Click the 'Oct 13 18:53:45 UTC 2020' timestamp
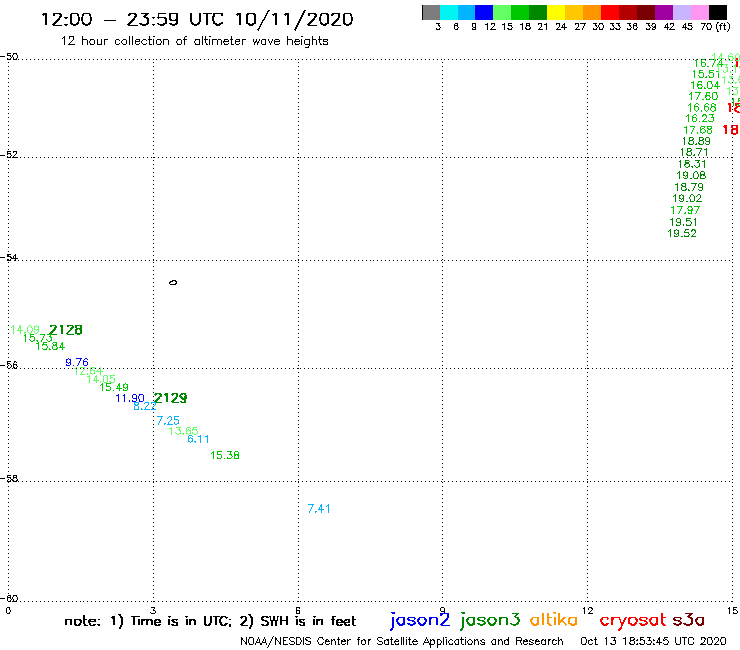 click(x=653, y=641)
